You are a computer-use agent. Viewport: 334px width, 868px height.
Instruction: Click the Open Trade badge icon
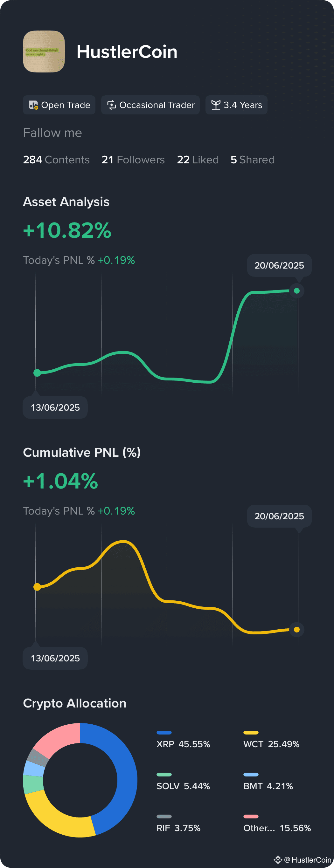(x=33, y=105)
